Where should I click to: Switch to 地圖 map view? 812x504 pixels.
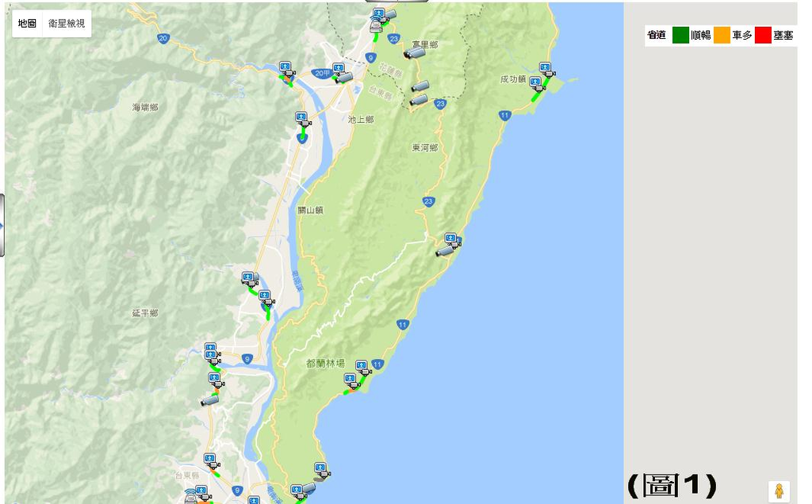28,24
